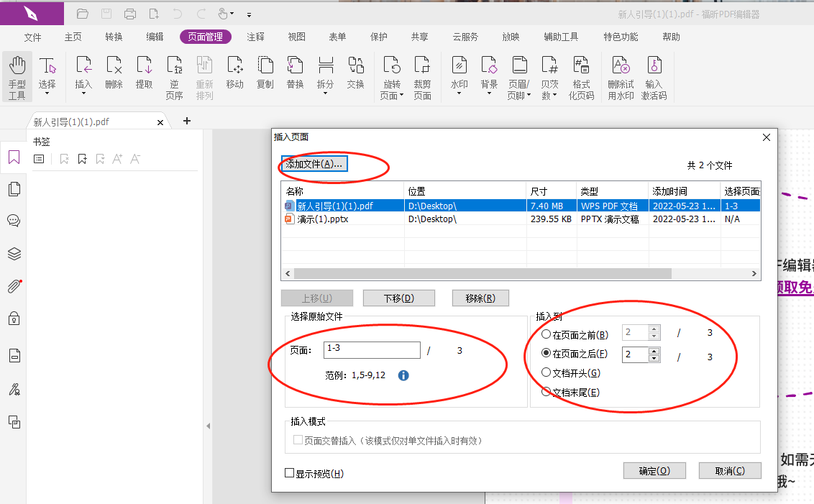814x504 pixels.
Task: Open the Bookmarks side panel
Action: click(x=14, y=157)
